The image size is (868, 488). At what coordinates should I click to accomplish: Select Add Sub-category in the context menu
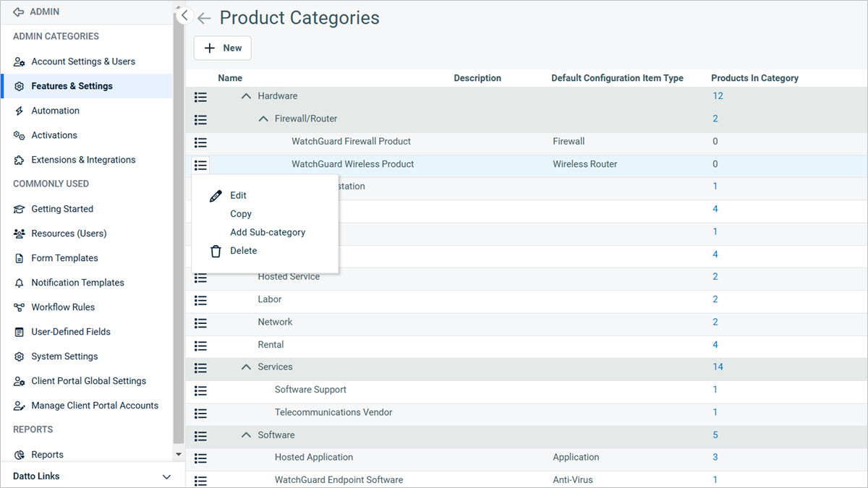[x=267, y=232]
